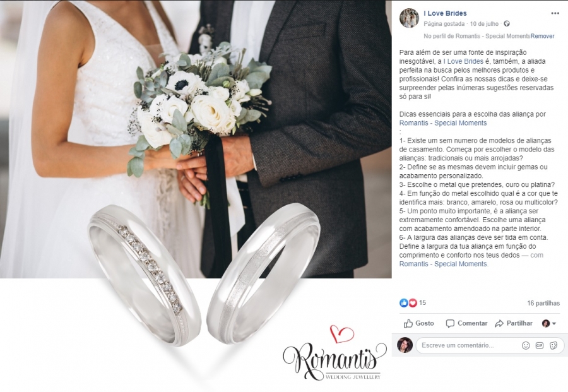Click Remover next to profile notice
The image size is (568, 392).
[x=542, y=36]
